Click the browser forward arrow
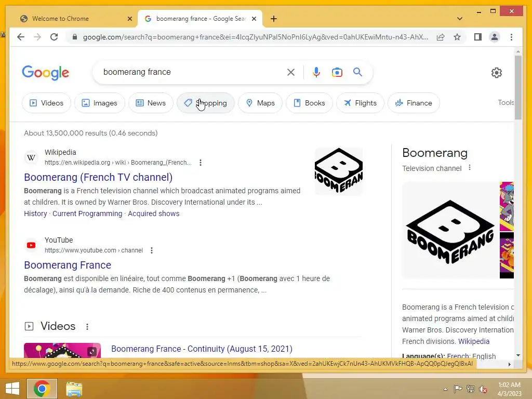532x399 pixels. [37, 37]
